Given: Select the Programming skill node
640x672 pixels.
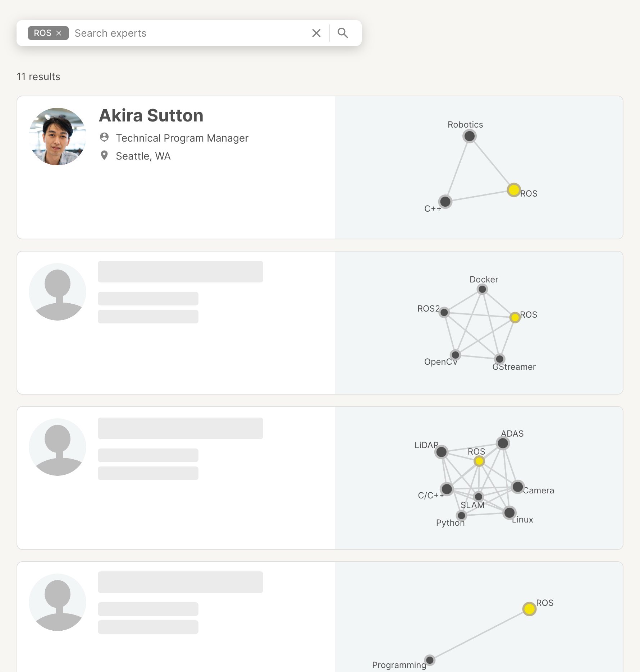Looking at the screenshot, I should coord(430,660).
